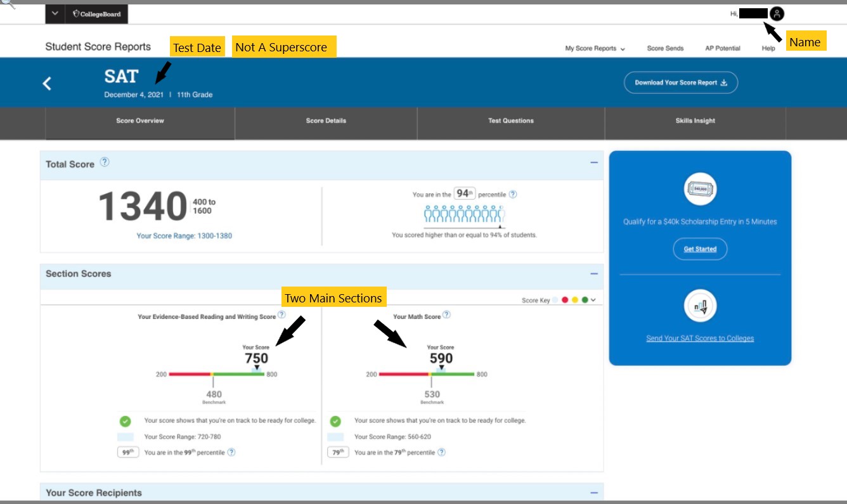Click the send scores circular icon
The width and height of the screenshot is (847, 504).
point(700,307)
